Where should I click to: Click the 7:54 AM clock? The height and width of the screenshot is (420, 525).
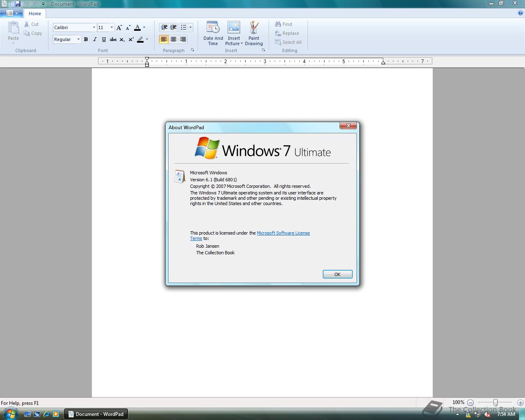[x=506, y=414]
